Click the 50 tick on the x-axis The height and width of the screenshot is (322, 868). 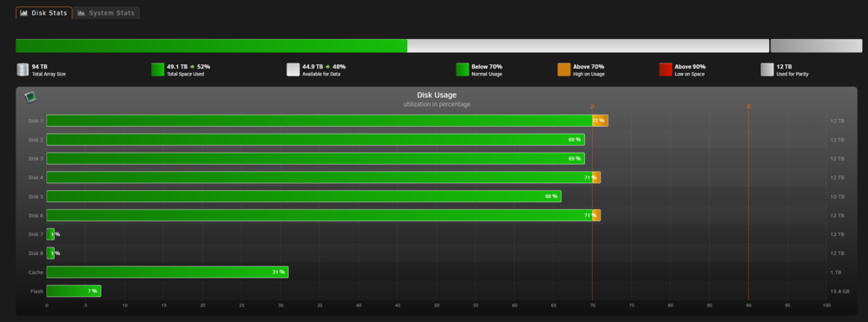pyautogui.click(x=437, y=306)
